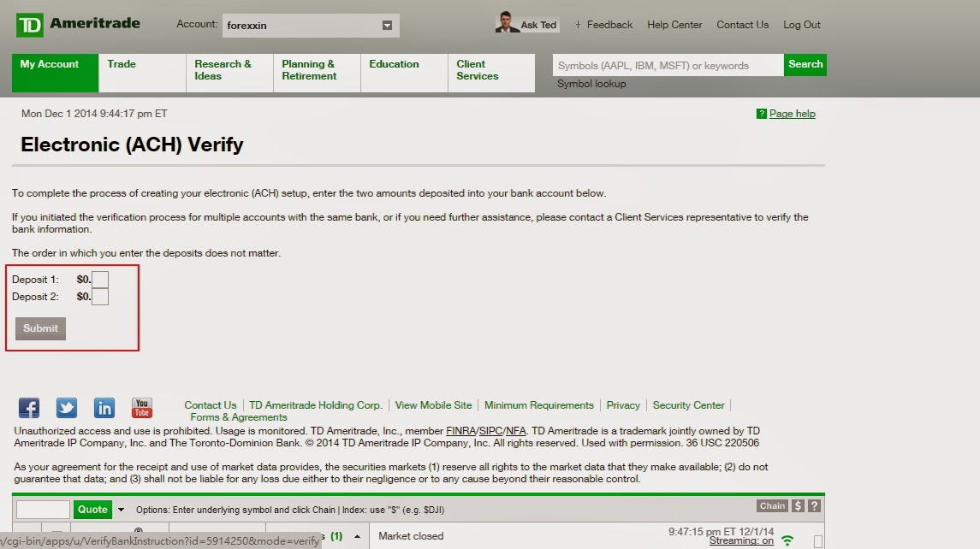Focus the symbol search input field
Image resolution: width=980 pixels, height=549 pixels.
tap(668, 65)
